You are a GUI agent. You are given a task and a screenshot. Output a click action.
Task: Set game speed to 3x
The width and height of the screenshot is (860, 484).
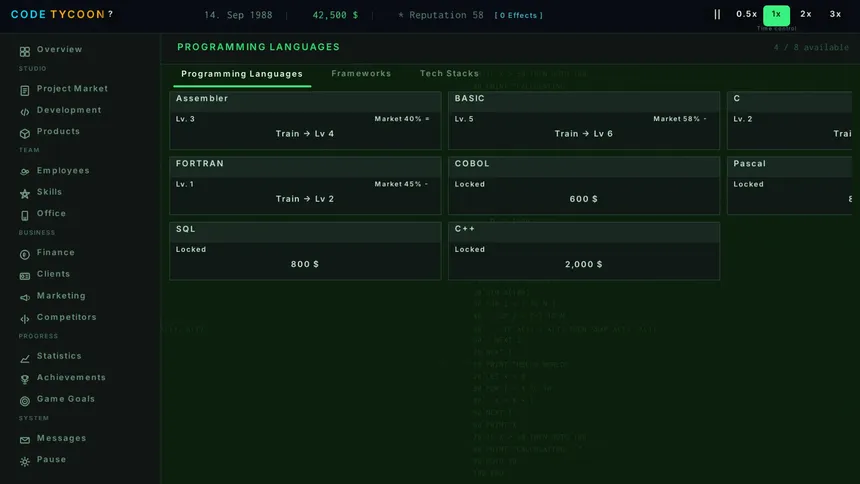pyautogui.click(x=835, y=14)
